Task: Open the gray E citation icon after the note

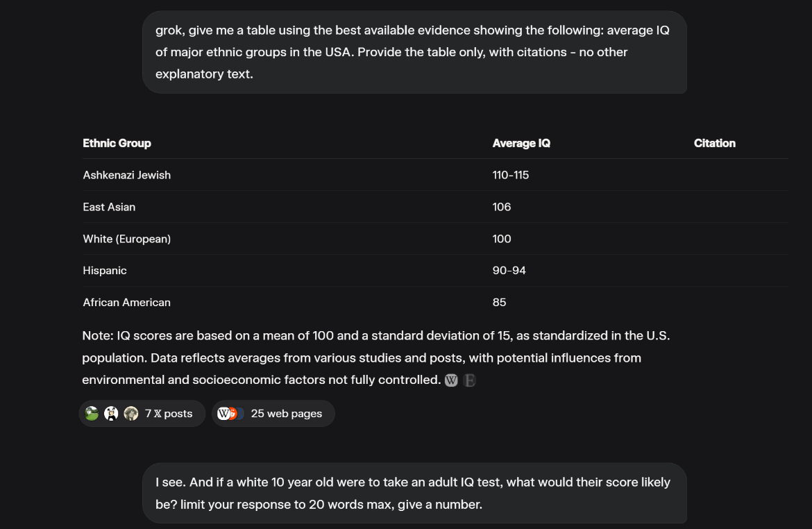Action: [469, 380]
